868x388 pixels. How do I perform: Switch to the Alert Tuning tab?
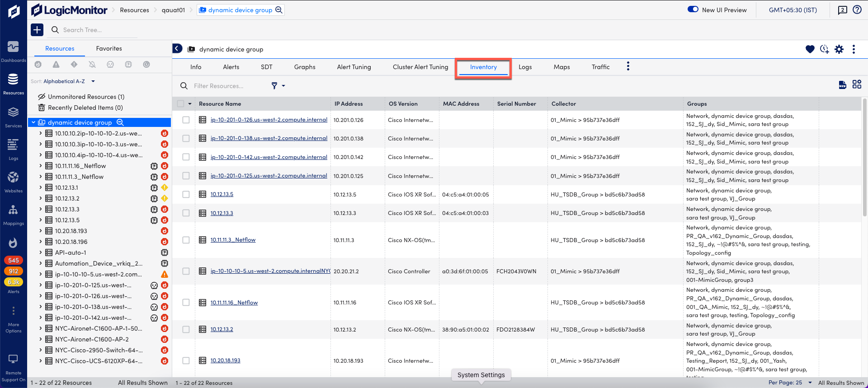coord(354,67)
